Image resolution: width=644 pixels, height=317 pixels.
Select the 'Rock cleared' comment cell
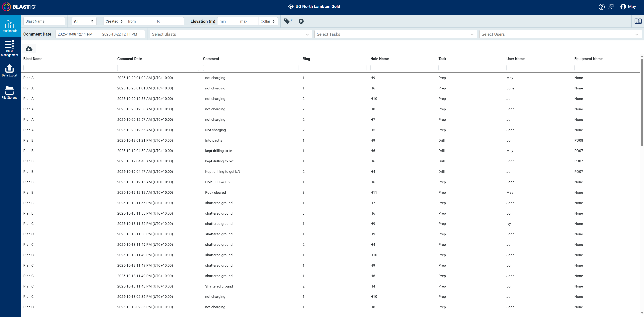click(x=215, y=193)
